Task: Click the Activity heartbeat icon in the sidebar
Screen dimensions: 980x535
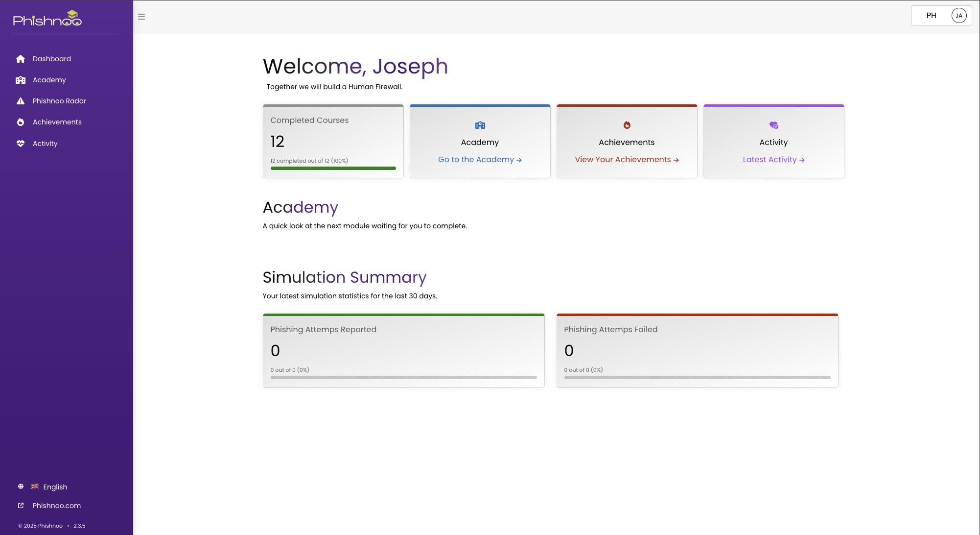Action: pos(21,144)
